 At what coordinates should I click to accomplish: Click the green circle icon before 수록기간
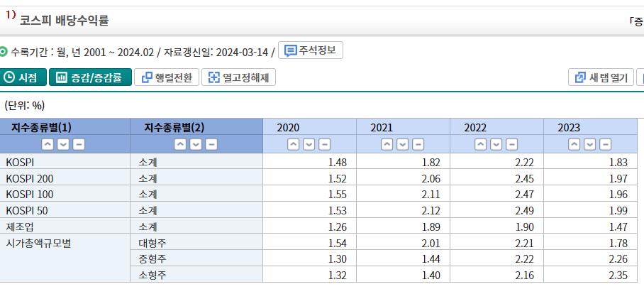[x=4, y=53]
